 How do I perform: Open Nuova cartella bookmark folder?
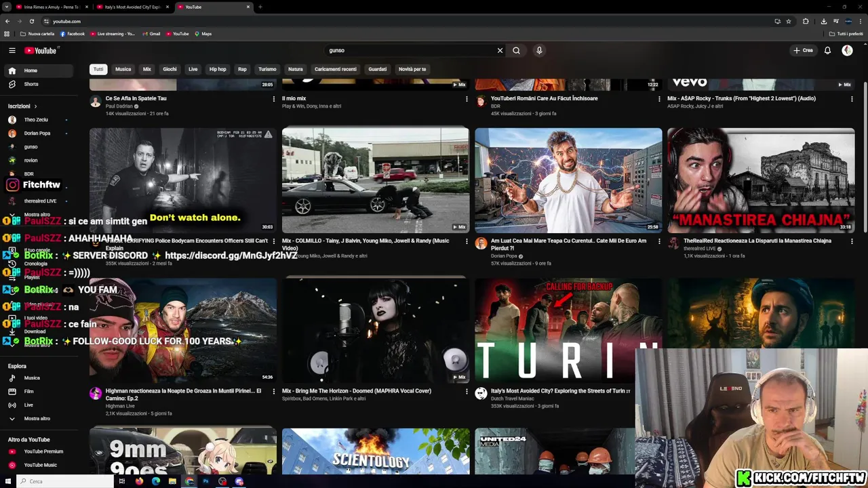click(x=38, y=34)
